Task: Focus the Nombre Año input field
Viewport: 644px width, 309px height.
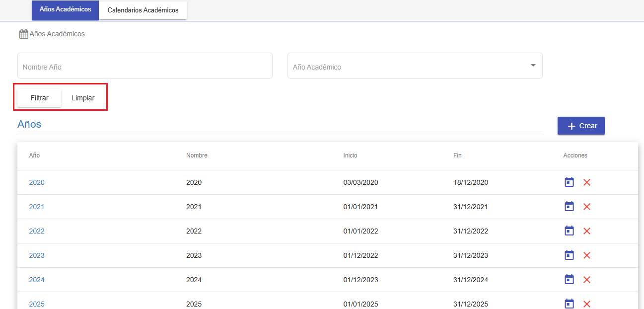Action: pyautogui.click(x=144, y=66)
